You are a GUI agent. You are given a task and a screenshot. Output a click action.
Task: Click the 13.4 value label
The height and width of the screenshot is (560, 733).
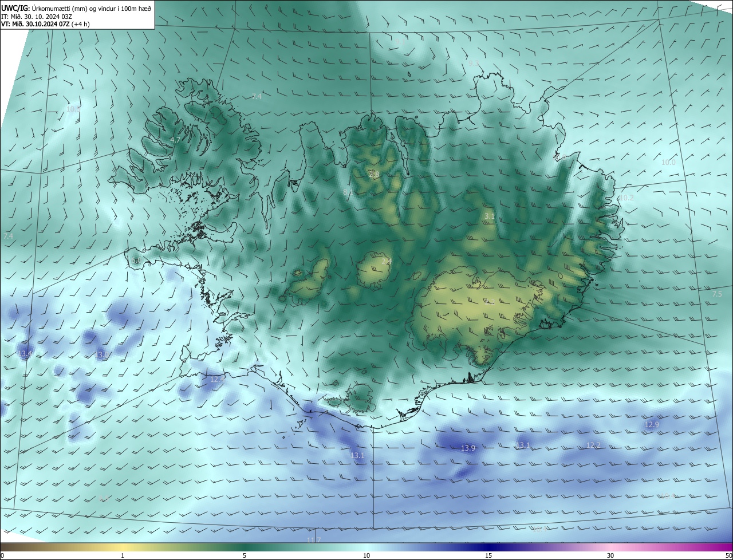(x=25, y=354)
